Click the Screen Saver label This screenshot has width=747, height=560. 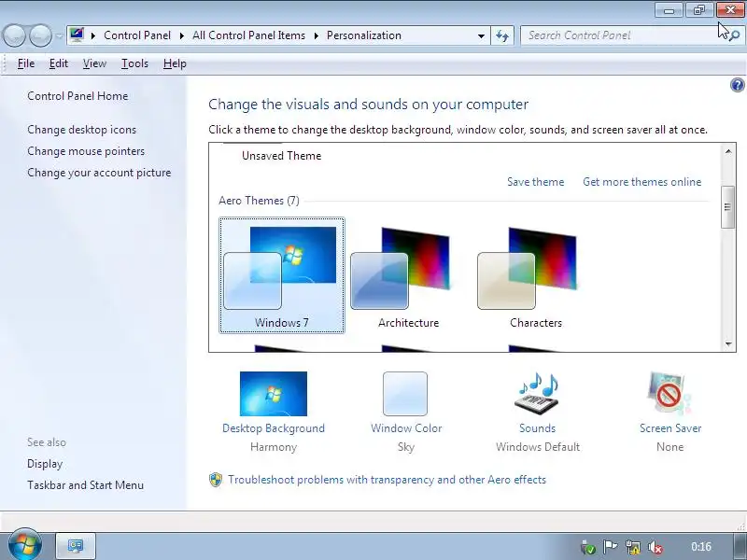[670, 428]
